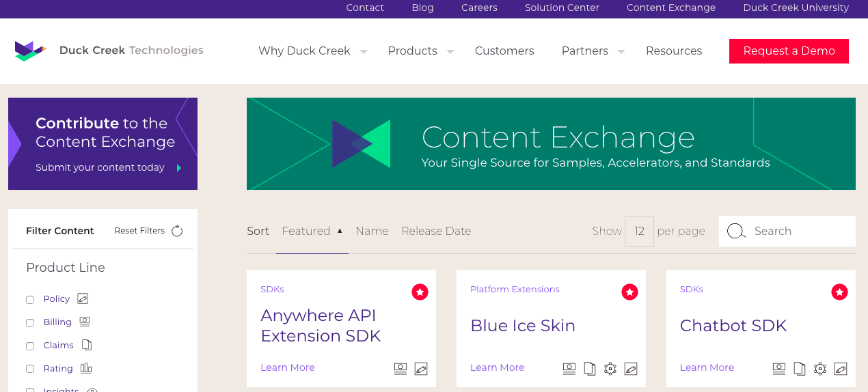Click the featured star badge on Blue Ice Skin
The width and height of the screenshot is (868, 392).
(x=629, y=292)
